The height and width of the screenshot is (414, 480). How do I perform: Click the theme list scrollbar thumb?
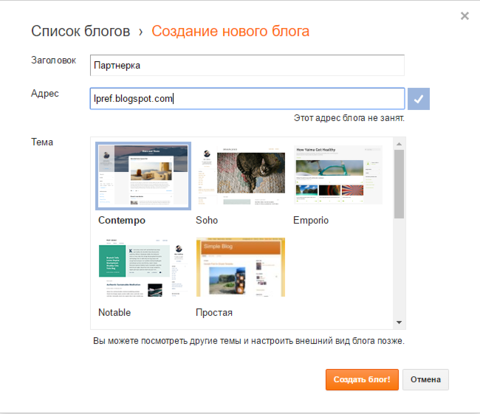click(399, 184)
